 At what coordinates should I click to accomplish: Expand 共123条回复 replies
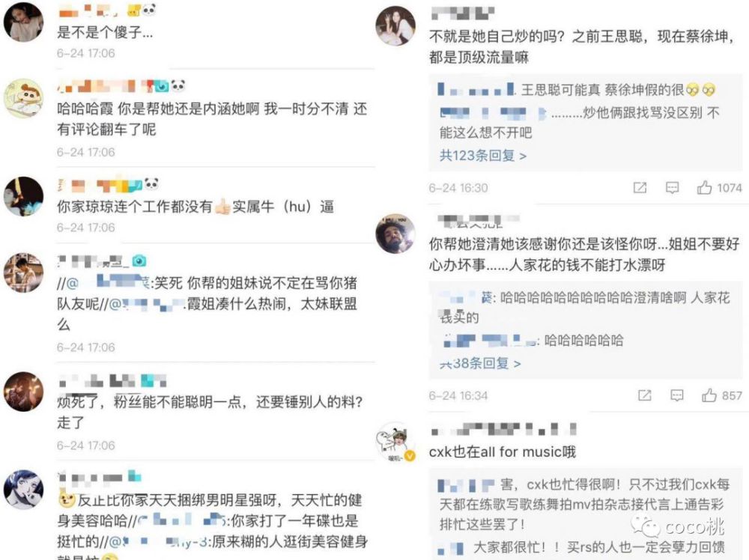point(483,156)
